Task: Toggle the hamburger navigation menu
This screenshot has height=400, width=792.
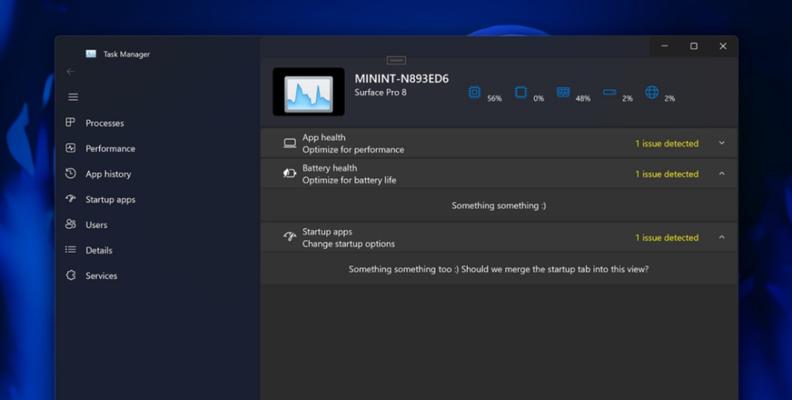Action: tap(73, 96)
